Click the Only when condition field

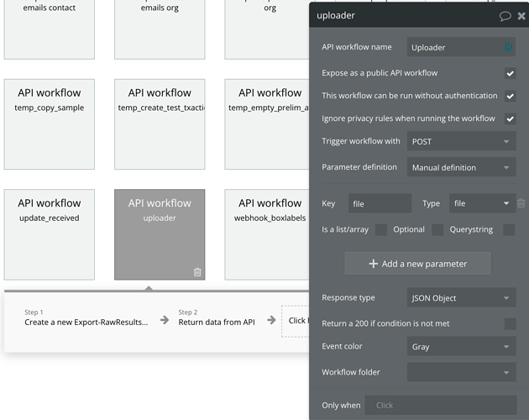point(441,405)
